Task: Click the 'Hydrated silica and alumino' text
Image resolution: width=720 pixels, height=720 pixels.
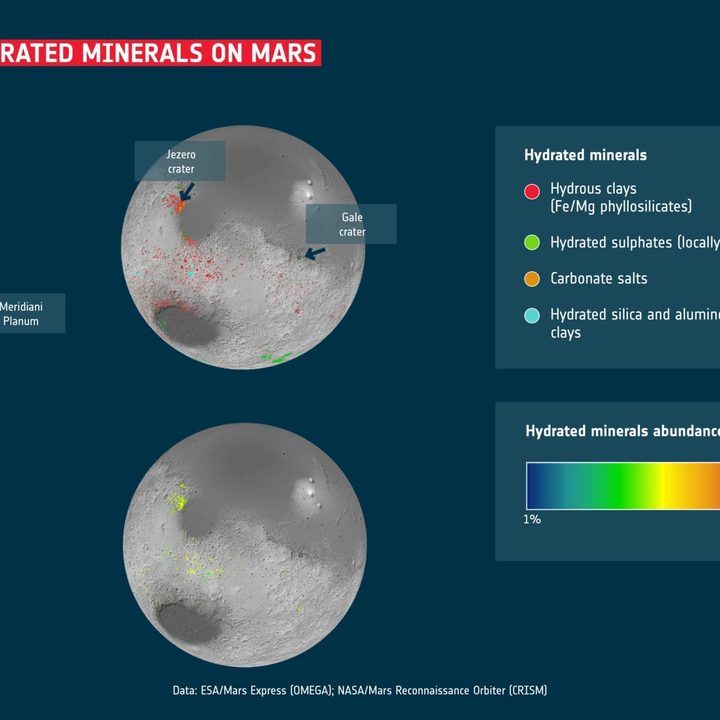Action: pos(635,315)
